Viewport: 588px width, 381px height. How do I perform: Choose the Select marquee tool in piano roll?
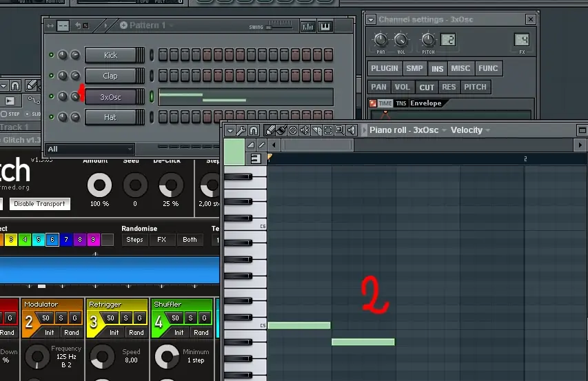point(327,130)
